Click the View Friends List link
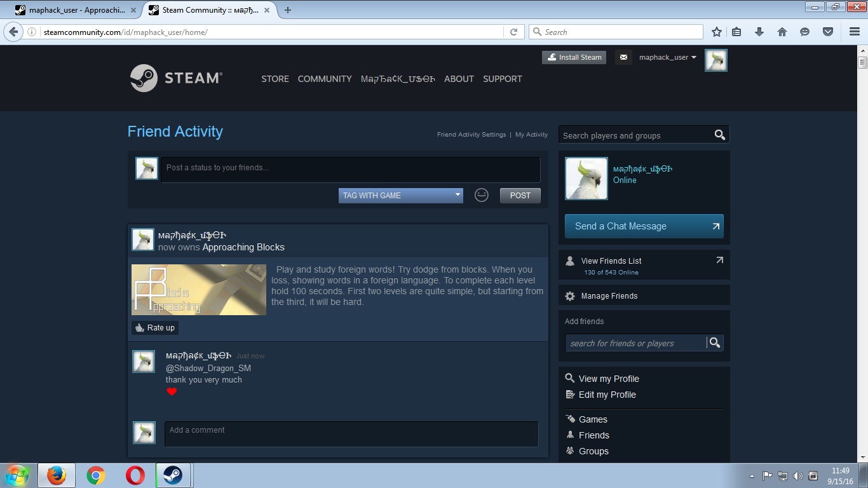 click(x=611, y=261)
